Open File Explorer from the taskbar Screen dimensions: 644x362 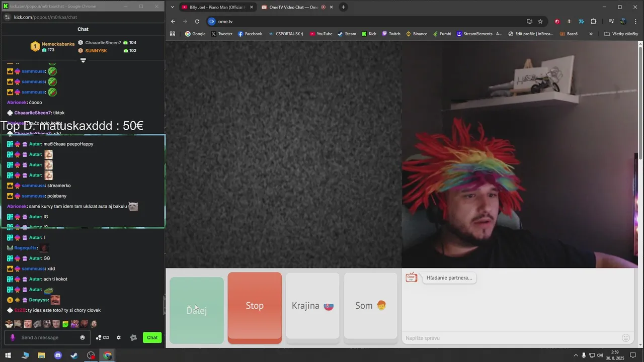tap(41, 355)
